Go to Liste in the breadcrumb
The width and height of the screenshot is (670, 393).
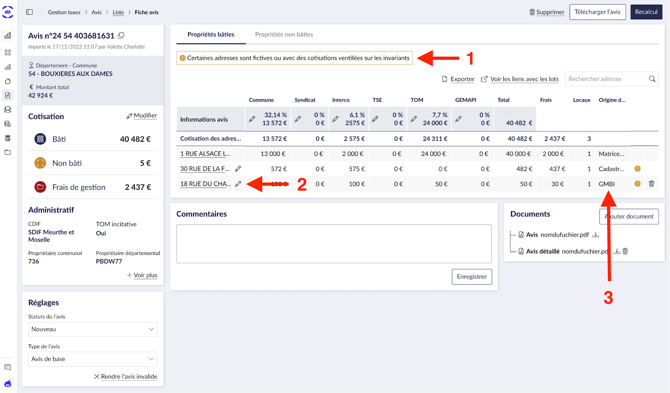[x=118, y=12]
